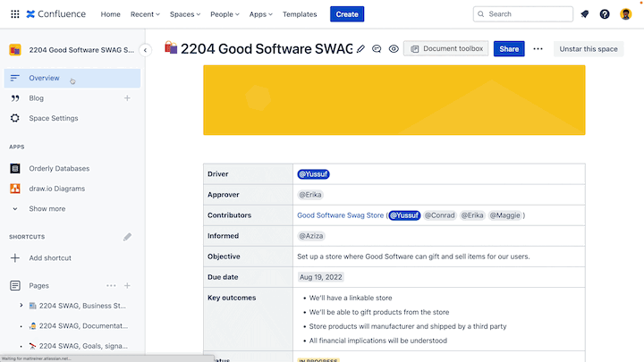Viewport: 644px width, 362px height.
Task: Click the Orderly Databases app icon
Action: (15, 168)
